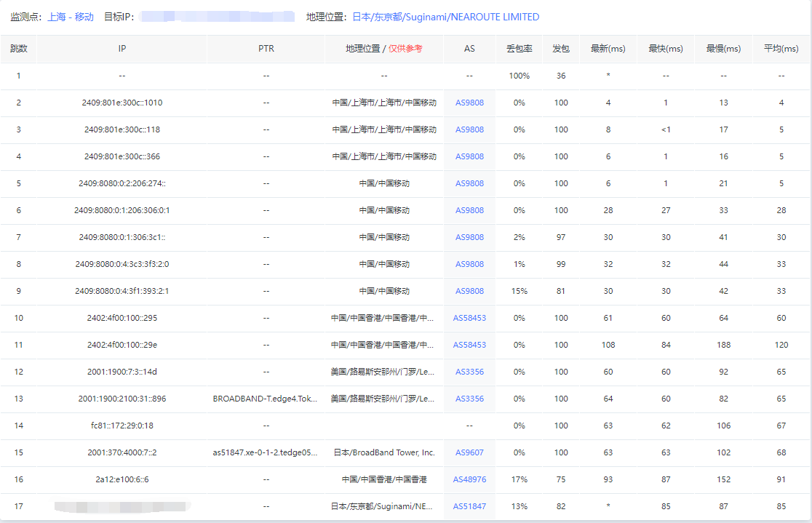This screenshot has width=812, height=523.
Task: Select the 中国/上海市/上海市/中国移动 location in hop 3
Action: 384,129
